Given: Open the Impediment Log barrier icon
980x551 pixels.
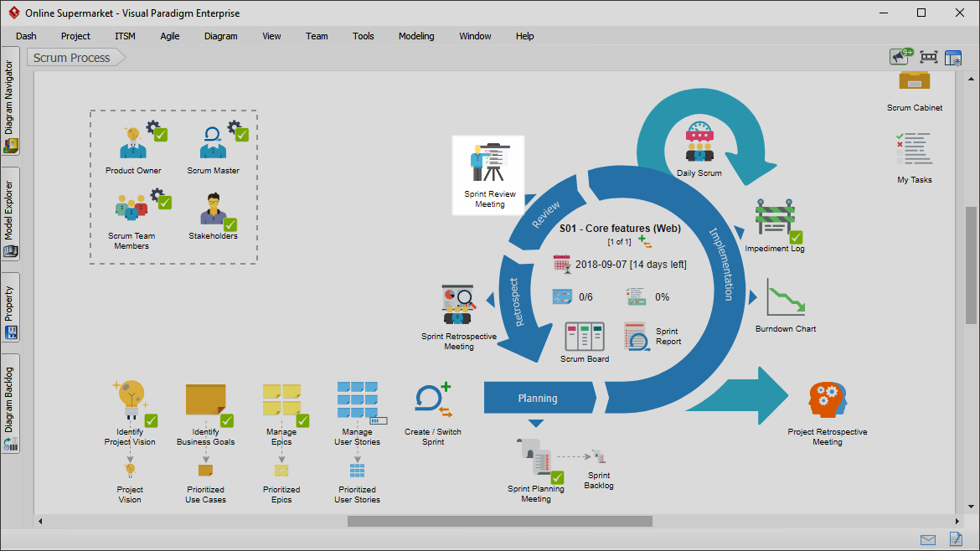Looking at the screenshot, I should click(775, 218).
